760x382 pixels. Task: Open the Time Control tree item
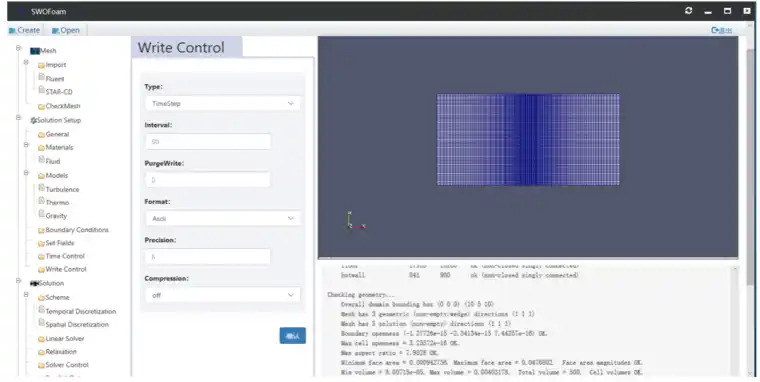click(61, 256)
